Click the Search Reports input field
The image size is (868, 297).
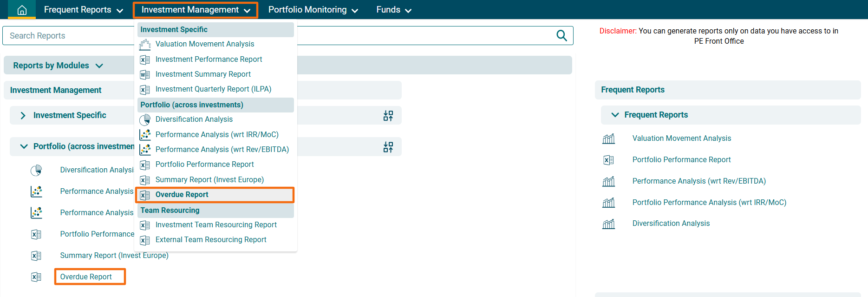(x=70, y=36)
